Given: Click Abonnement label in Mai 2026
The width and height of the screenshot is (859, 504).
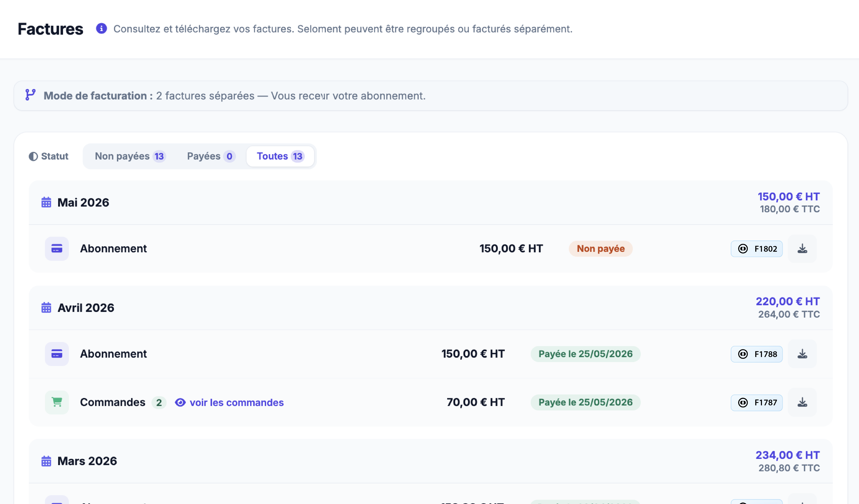Looking at the screenshot, I should click(114, 249).
